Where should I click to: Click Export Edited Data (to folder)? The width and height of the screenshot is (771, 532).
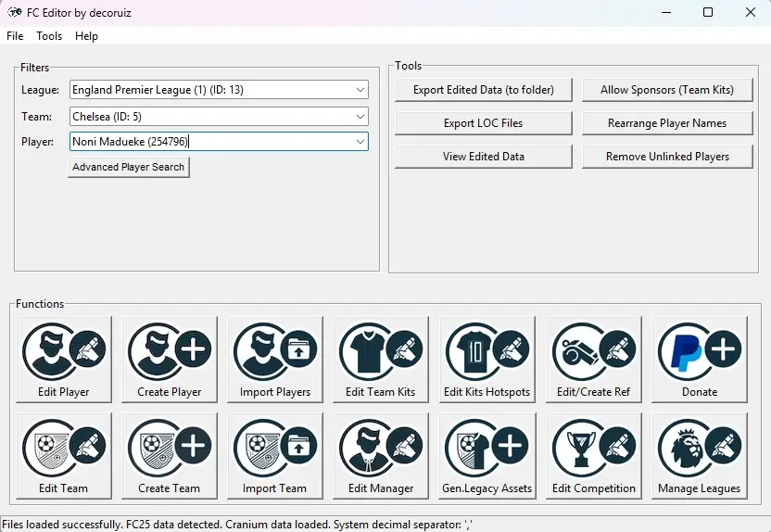coord(484,90)
